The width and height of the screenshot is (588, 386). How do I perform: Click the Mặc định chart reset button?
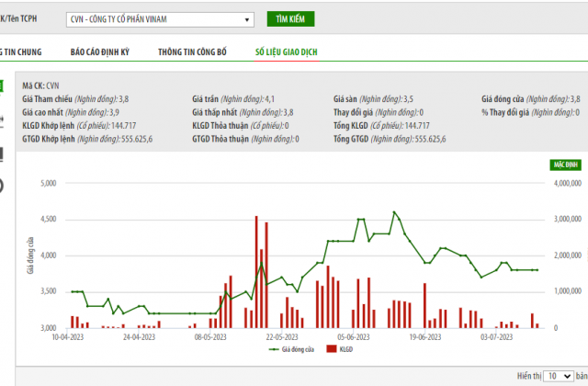pyautogui.click(x=566, y=163)
